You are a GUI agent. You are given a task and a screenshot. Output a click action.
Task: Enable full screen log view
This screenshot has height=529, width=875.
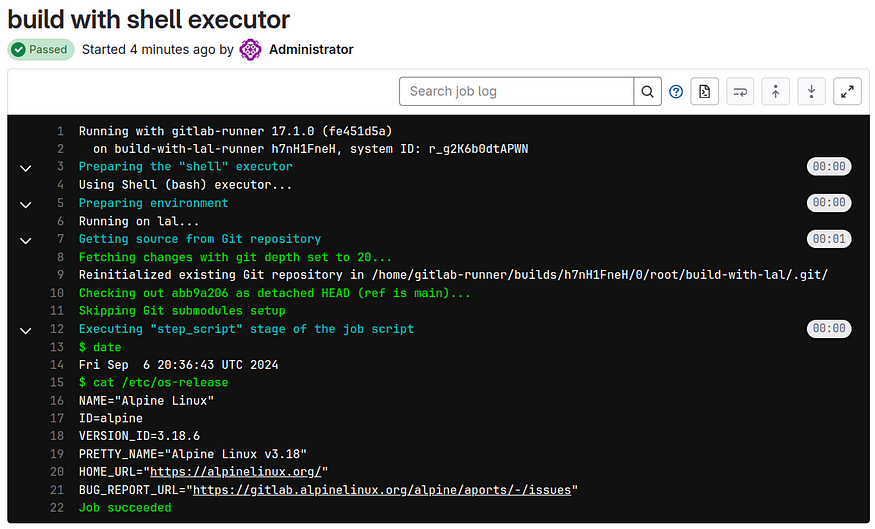click(x=847, y=92)
